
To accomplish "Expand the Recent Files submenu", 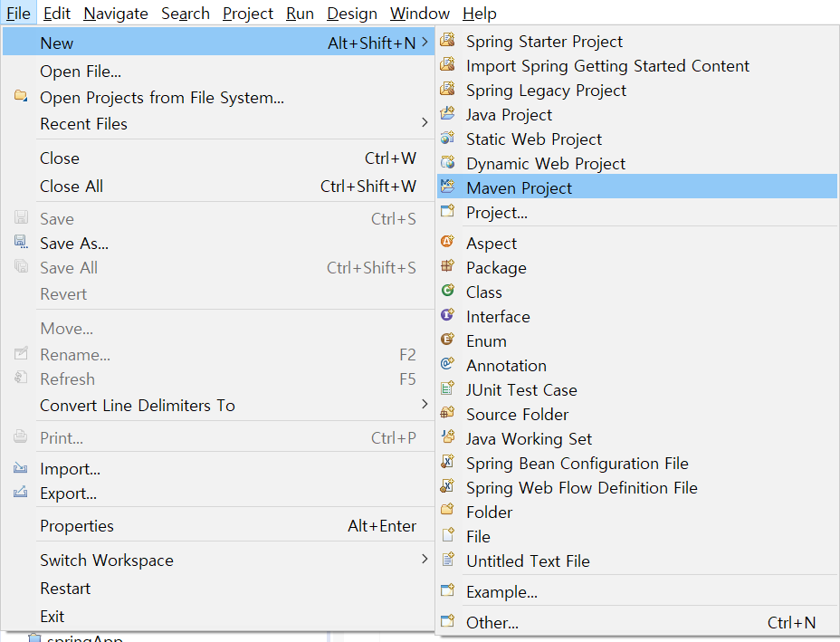I will click(425, 123).
